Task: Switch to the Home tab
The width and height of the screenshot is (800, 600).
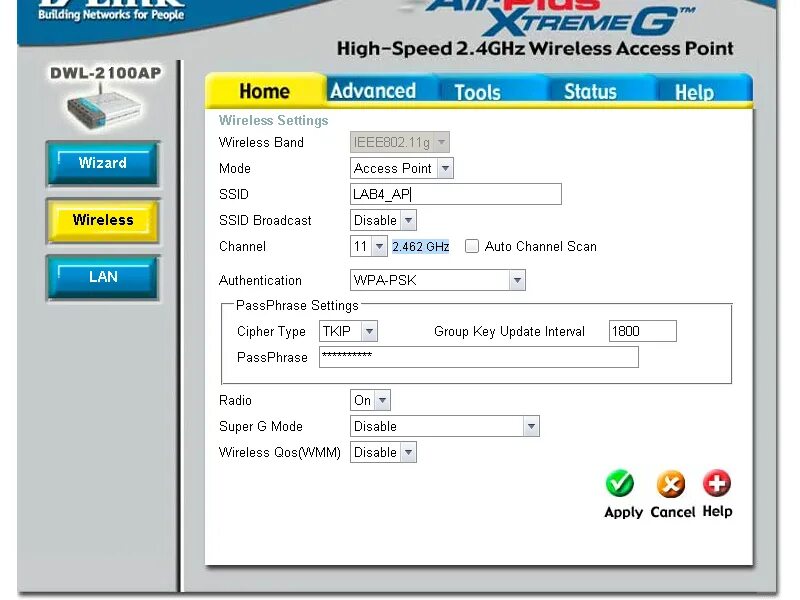Action: point(265,91)
